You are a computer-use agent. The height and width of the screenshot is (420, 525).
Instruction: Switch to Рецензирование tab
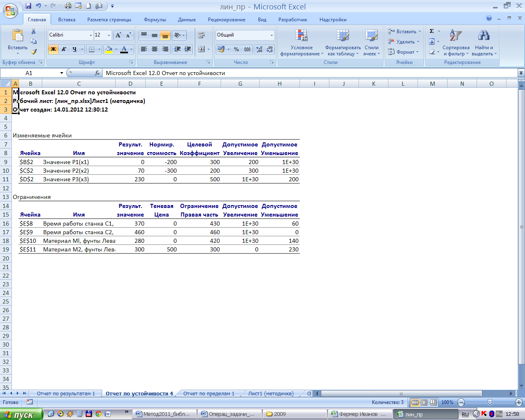pos(226,20)
